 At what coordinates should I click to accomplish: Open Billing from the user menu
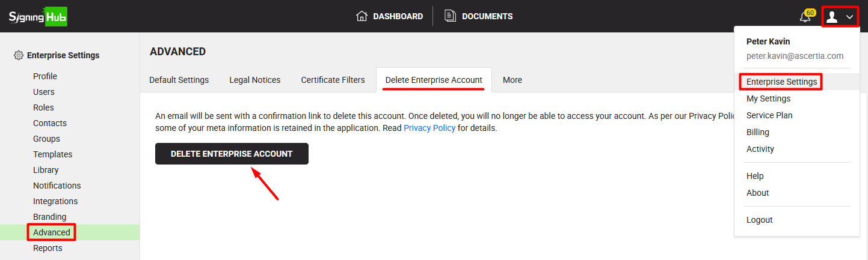[x=757, y=132]
